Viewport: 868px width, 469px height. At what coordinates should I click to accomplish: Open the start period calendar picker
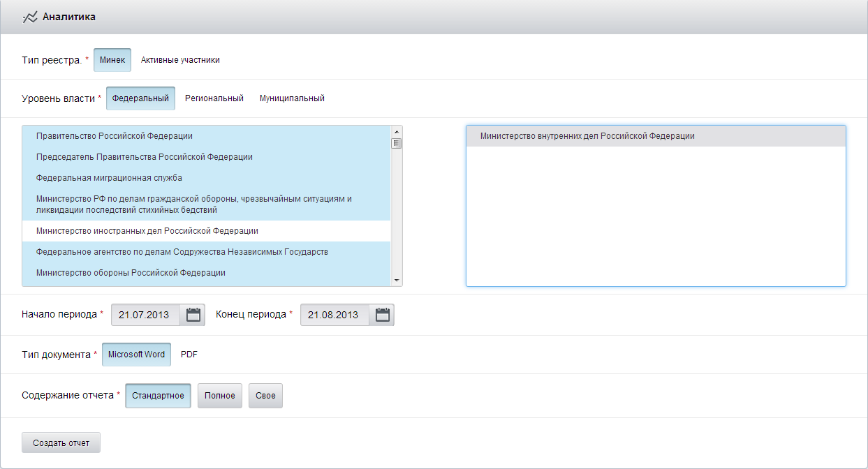pos(193,315)
